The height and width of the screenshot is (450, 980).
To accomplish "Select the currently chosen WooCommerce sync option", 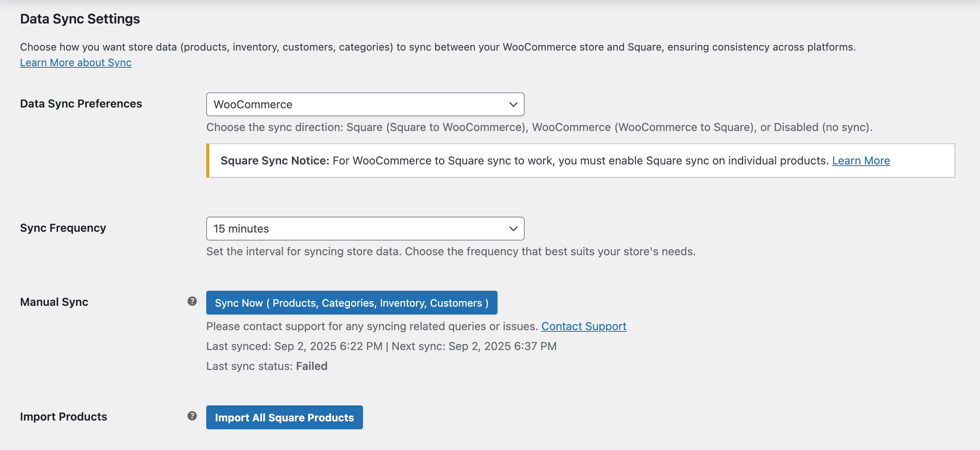I will pos(365,104).
